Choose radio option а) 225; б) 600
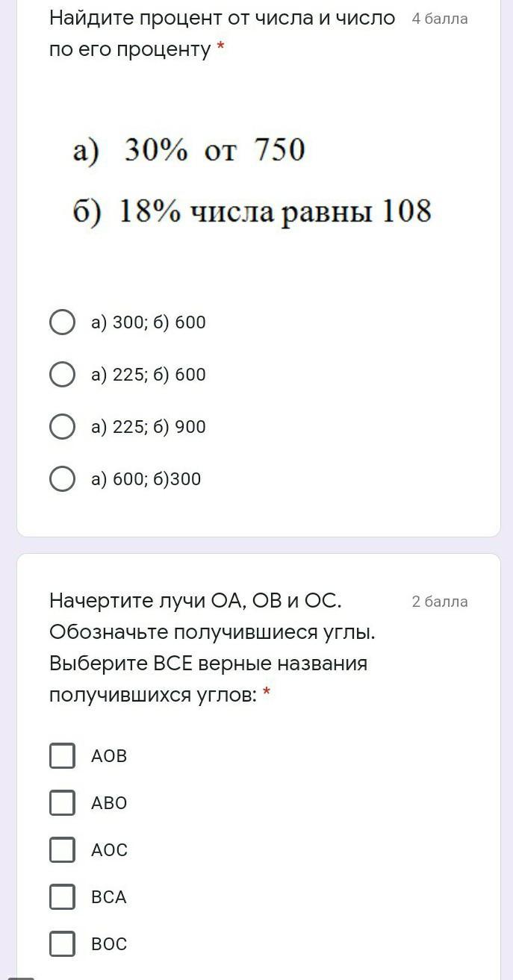Screen dimensions: 513x980 [62, 375]
